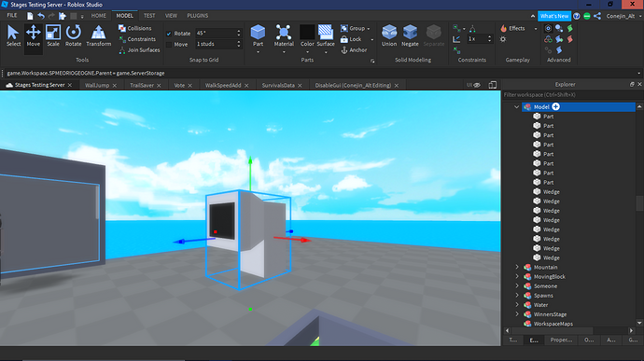
Task: Switch to the VIEW ribbon tab
Action: 171,16
